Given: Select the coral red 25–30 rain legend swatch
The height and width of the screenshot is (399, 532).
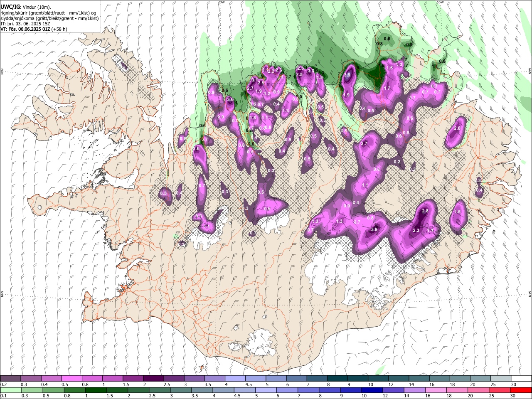Looking at the screenshot, I should click(x=500, y=390).
